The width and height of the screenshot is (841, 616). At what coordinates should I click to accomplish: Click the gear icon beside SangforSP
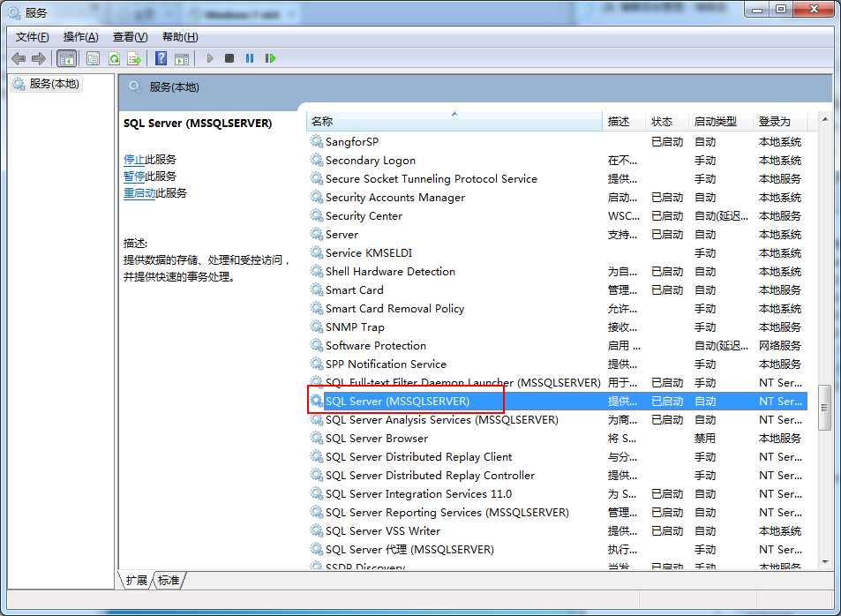(x=317, y=141)
